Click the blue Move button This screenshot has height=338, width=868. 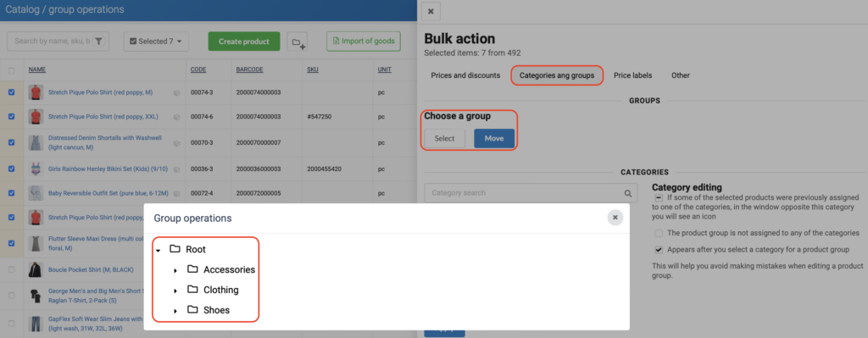pyautogui.click(x=494, y=138)
